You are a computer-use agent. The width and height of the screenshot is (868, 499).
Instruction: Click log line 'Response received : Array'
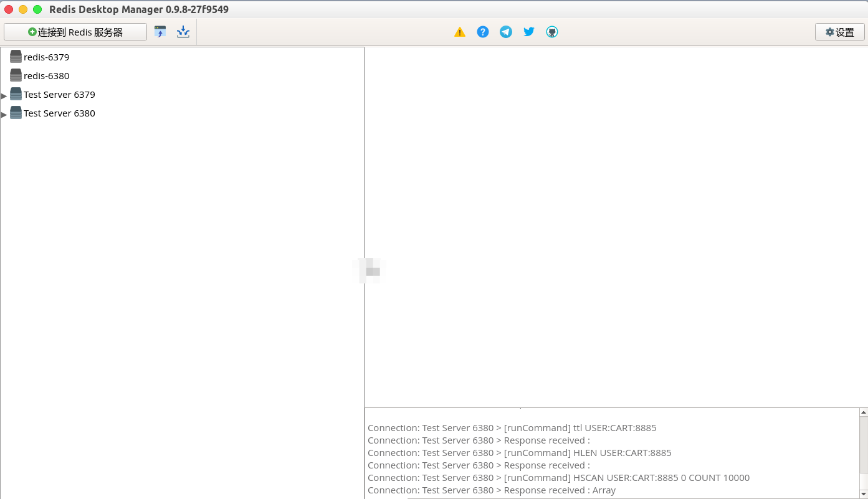pos(492,490)
